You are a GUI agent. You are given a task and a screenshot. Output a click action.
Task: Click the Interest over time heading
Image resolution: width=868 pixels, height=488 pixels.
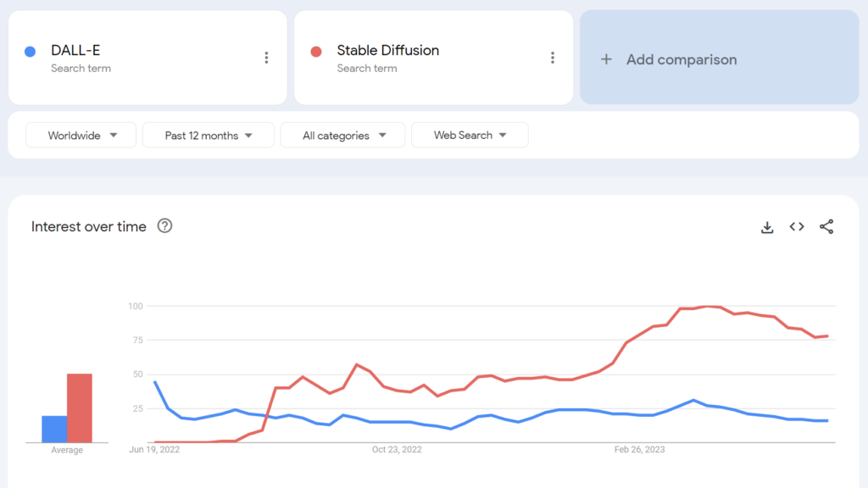tap(88, 226)
